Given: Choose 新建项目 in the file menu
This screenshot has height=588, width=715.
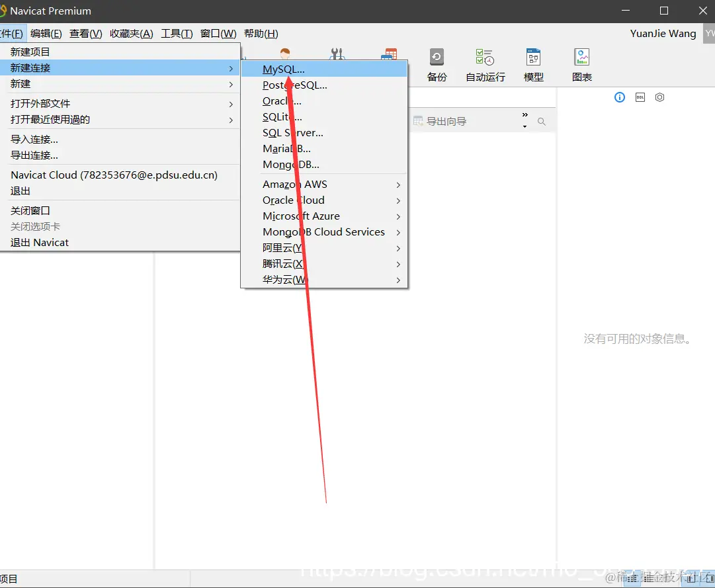Looking at the screenshot, I should click(x=120, y=52).
